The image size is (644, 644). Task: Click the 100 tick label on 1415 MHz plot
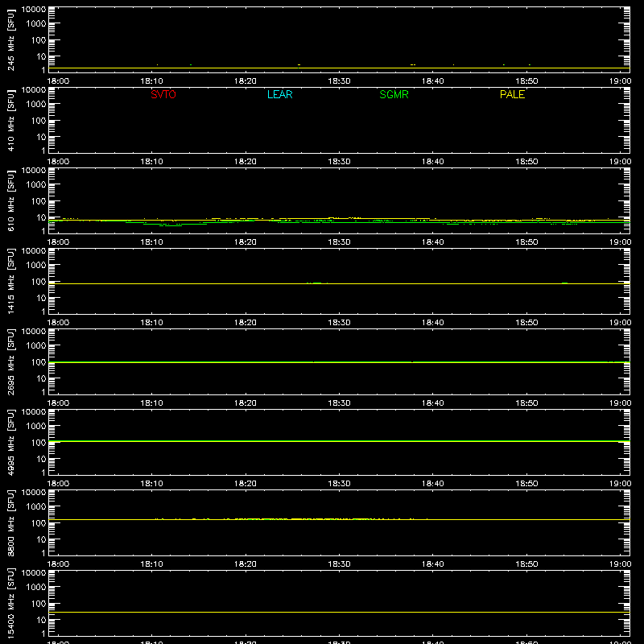39,282
